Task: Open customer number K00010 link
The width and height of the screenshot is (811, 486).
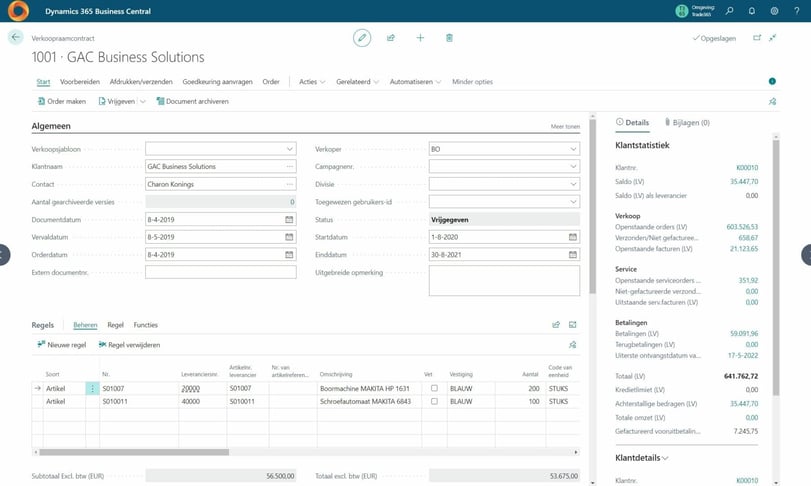Action: click(747, 168)
